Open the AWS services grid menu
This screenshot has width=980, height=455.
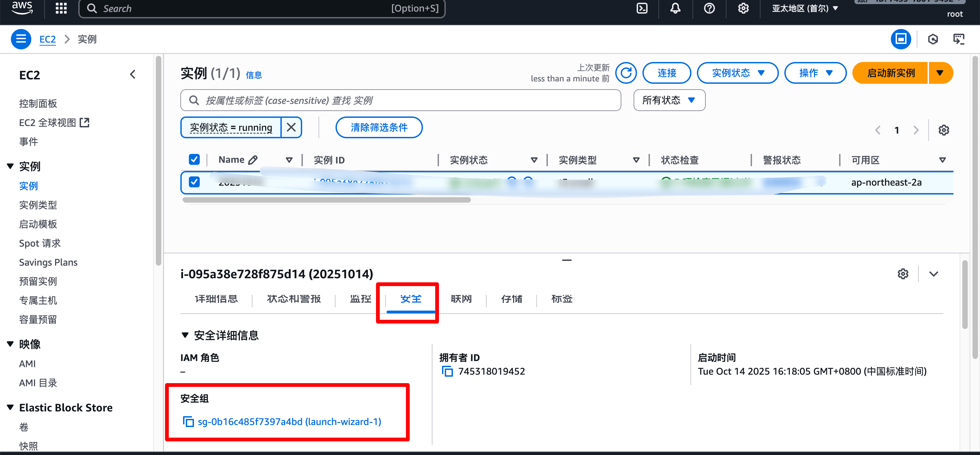pos(61,8)
